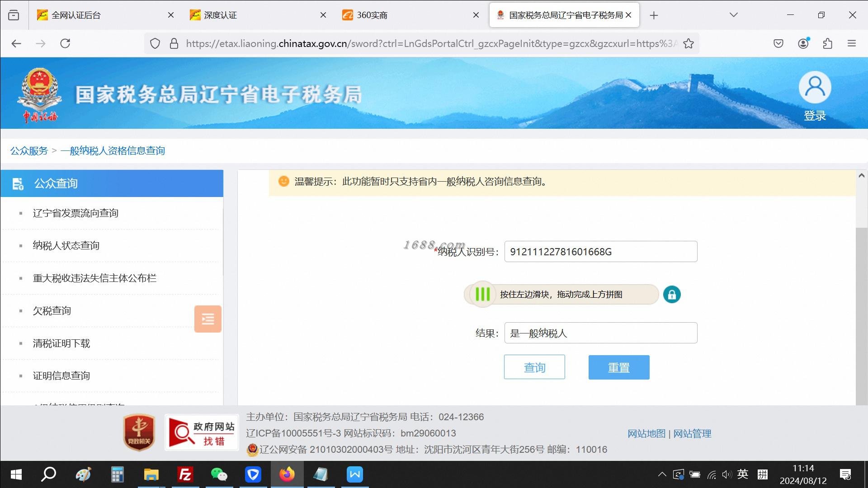868x488 pixels.
Task: Click the 纳税人识别号 input field
Action: pyautogui.click(x=601, y=252)
